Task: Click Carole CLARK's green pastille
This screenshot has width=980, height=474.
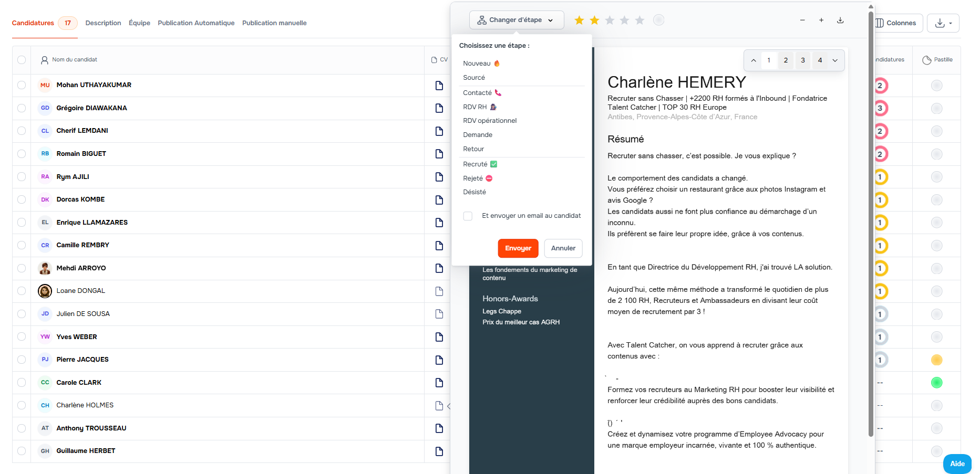Action: [x=936, y=383]
